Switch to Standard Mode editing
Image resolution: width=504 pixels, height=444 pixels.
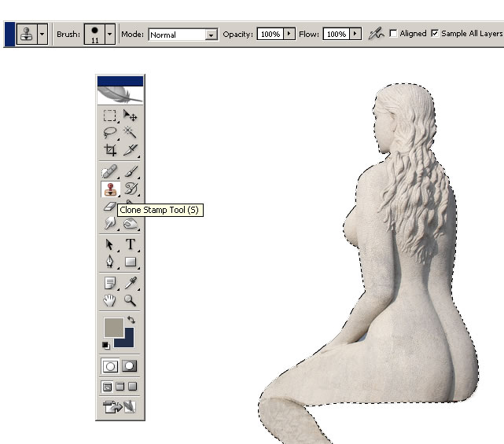(x=110, y=366)
